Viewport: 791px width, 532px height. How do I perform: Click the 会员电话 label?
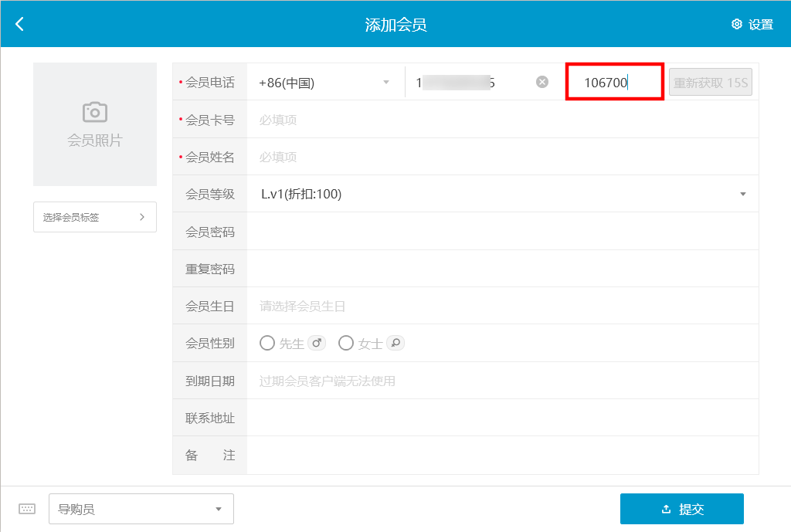tap(210, 82)
